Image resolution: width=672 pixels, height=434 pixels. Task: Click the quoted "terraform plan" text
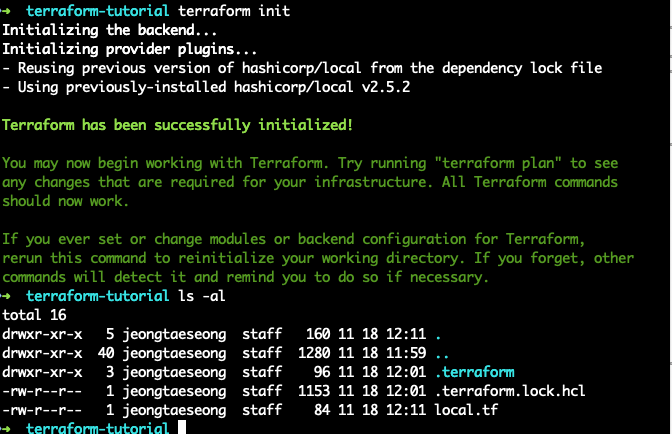pyautogui.click(x=498, y=163)
